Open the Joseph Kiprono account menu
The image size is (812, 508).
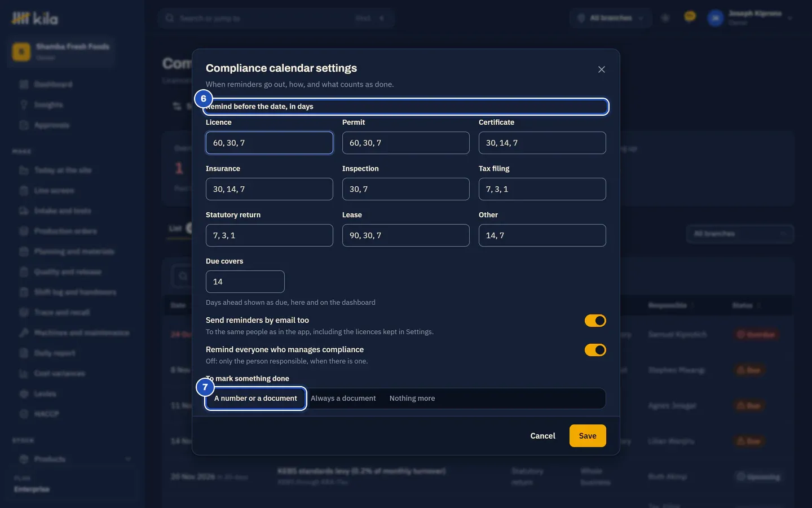tap(750, 18)
